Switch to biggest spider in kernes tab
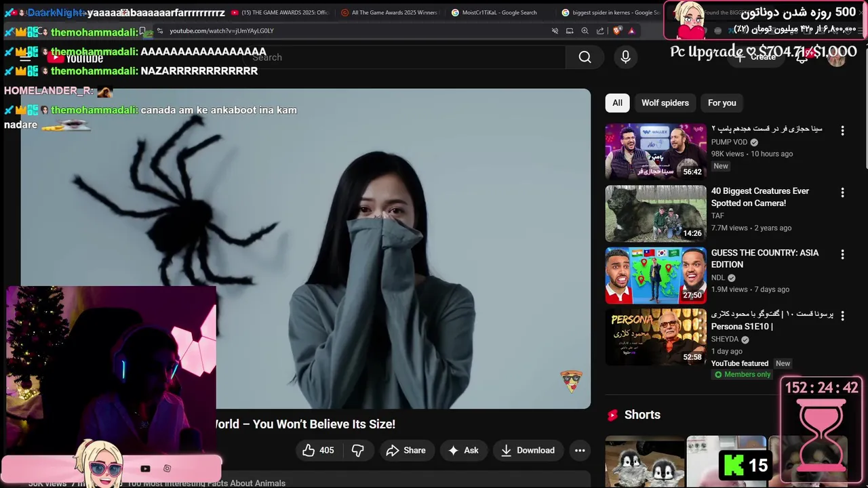Image resolution: width=868 pixels, height=488 pixels. click(x=610, y=12)
